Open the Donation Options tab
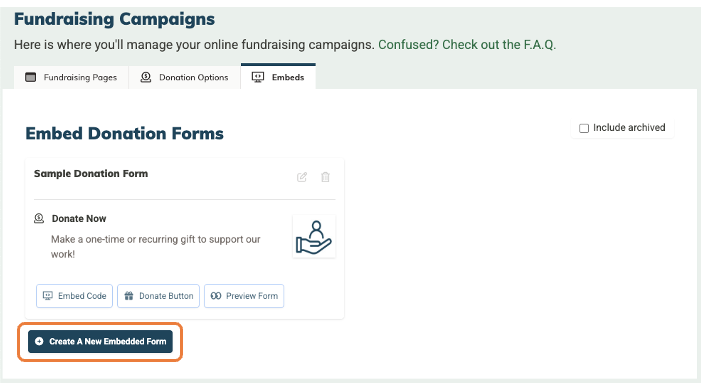Viewport: 701px width, 383px height. click(185, 77)
